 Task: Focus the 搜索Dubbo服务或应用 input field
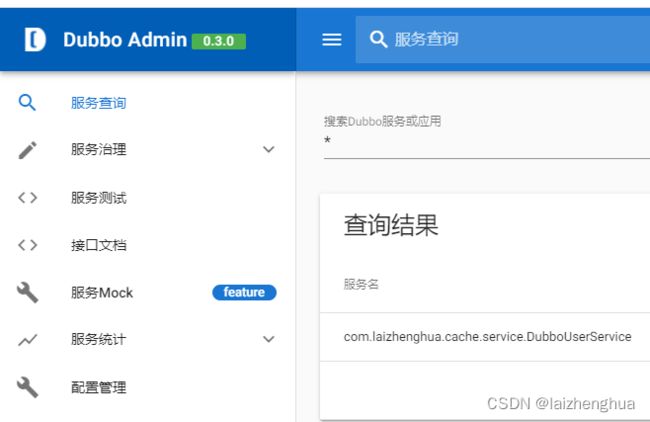pos(487,141)
